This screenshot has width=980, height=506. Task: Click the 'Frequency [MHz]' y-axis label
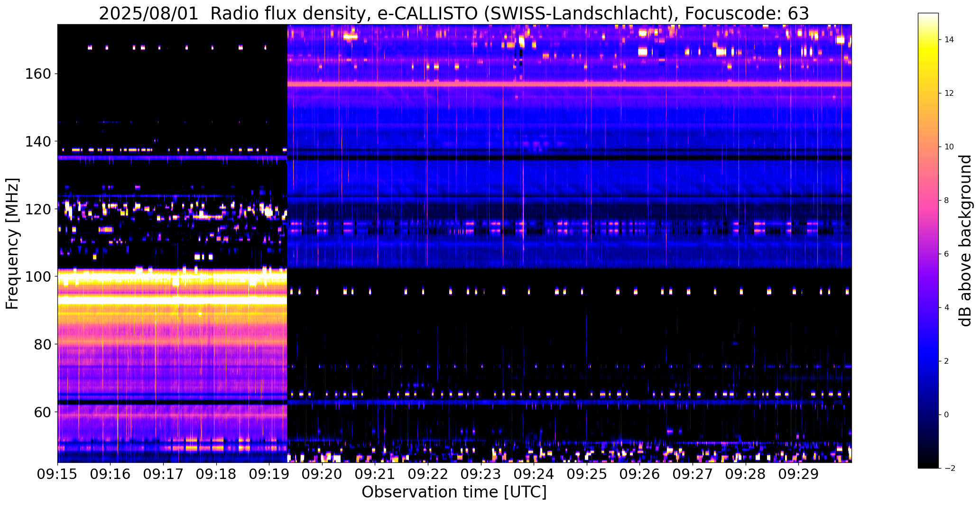pos(12,244)
